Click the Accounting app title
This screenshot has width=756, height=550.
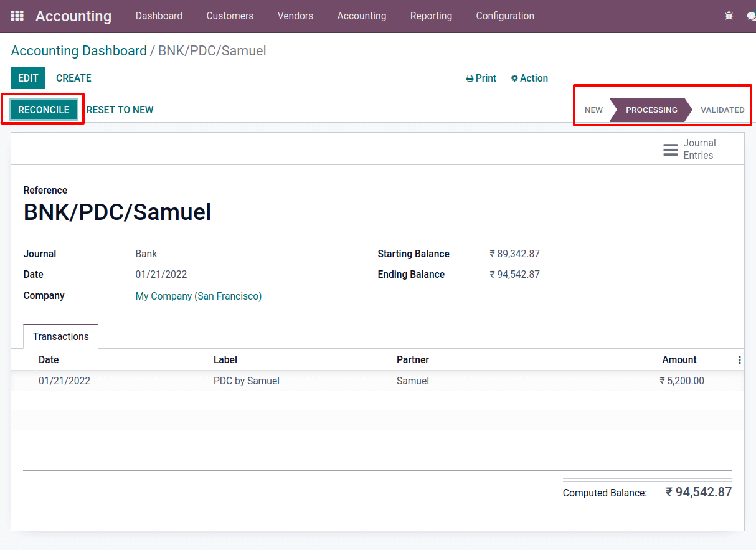click(x=73, y=16)
